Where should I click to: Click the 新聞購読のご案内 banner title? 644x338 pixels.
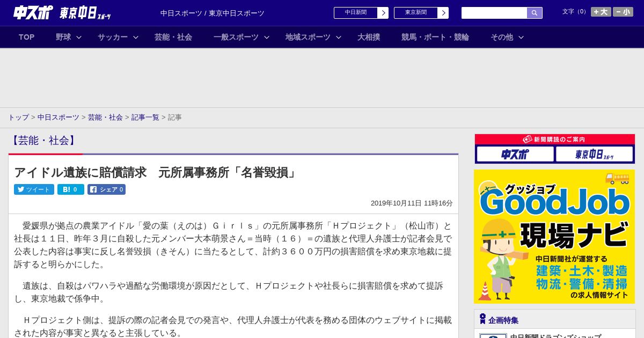coord(554,139)
